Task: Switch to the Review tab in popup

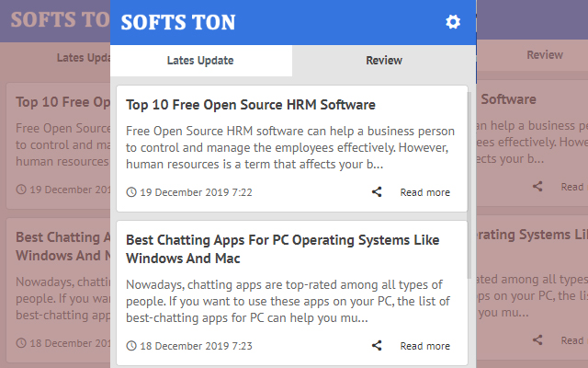Action: pyautogui.click(x=384, y=61)
